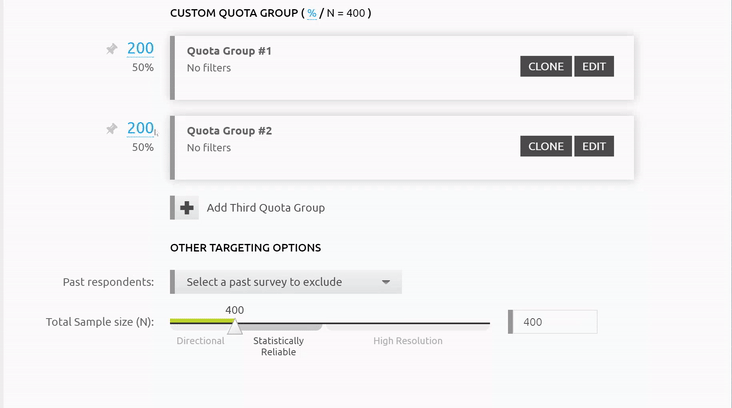Open the past survey exclusion dropdown

click(x=287, y=282)
